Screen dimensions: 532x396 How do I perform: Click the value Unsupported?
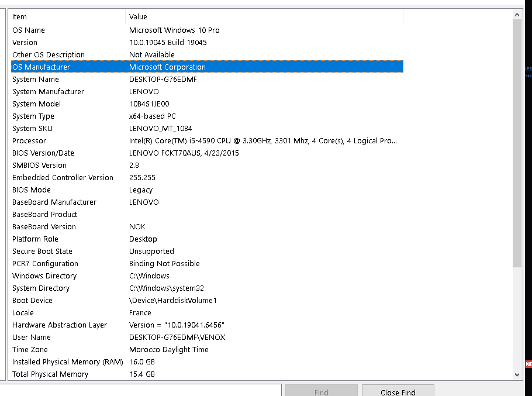tap(151, 252)
